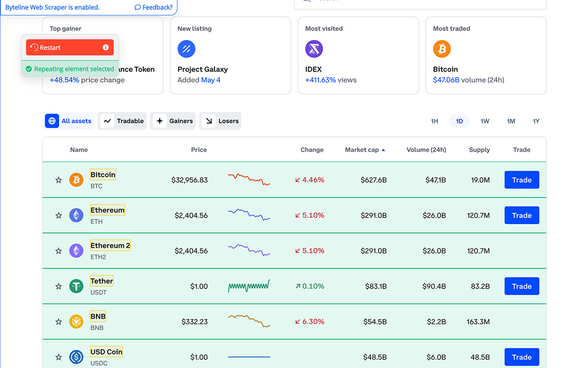Click the Bitcoin price sparkline chart

pos(249,179)
